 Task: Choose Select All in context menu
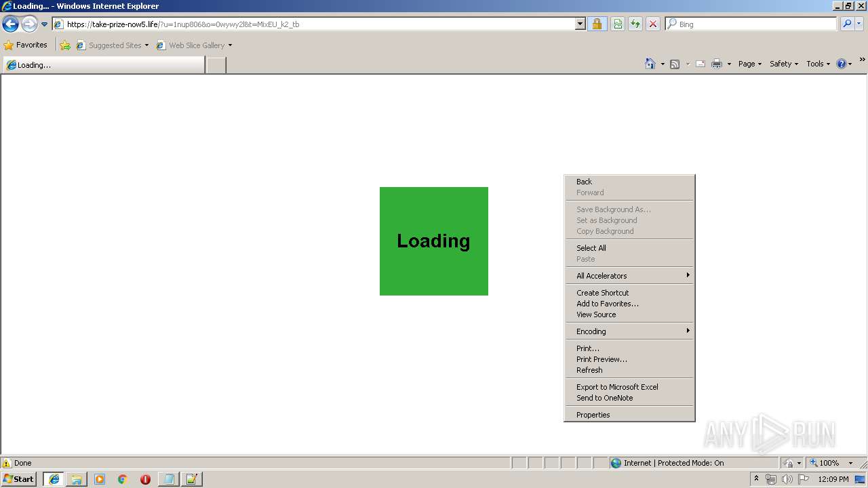click(629, 248)
